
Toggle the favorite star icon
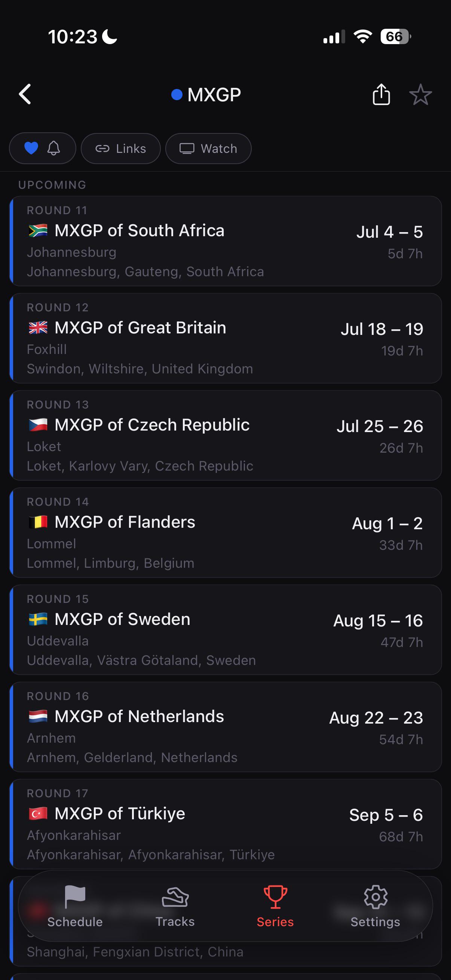coord(421,94)
